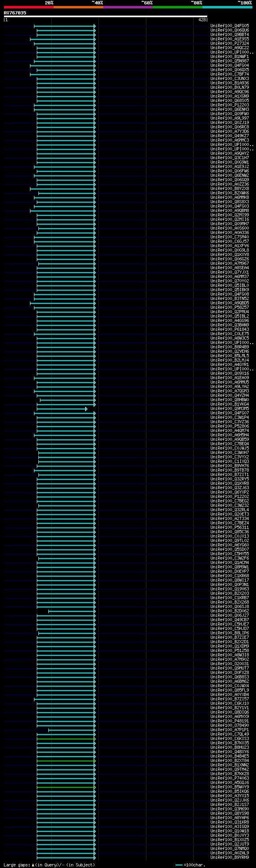The width and height of the screenshot is (256, 868).
Task: Select the UniRef100_Q9M3M5 label
Action: 230,408
